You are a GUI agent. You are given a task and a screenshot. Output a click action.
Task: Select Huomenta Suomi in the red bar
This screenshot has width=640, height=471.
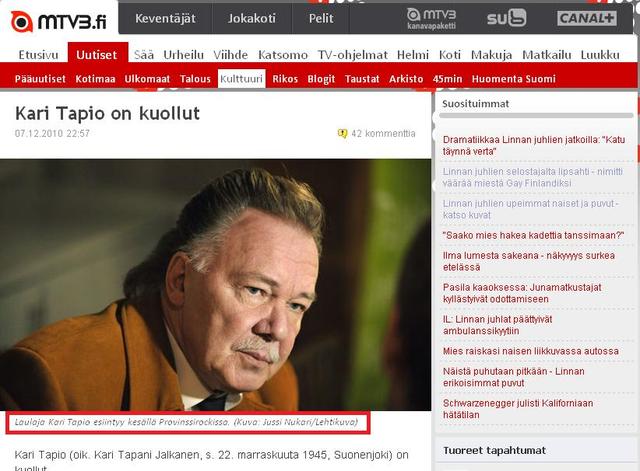[x=513, y=79]
